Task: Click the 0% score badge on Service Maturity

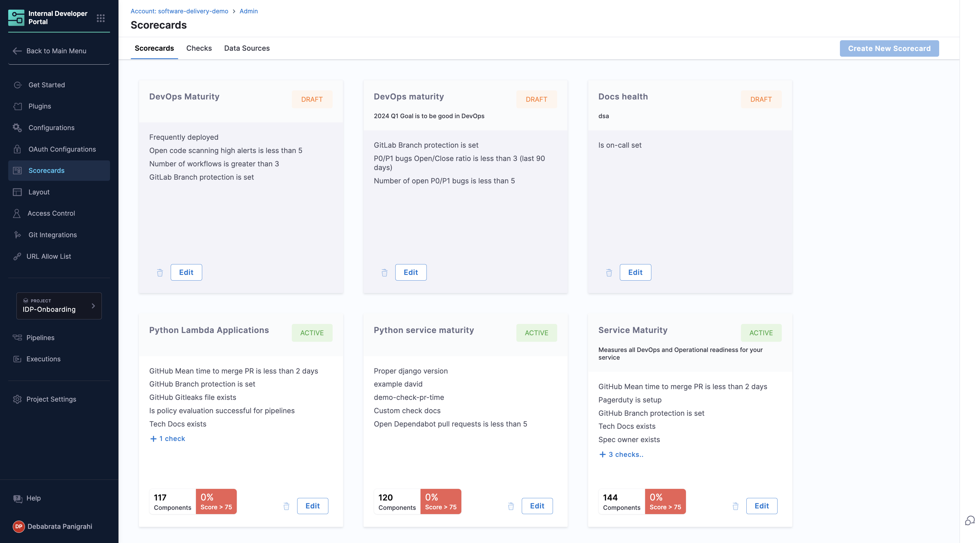Action: click(665, 502)
